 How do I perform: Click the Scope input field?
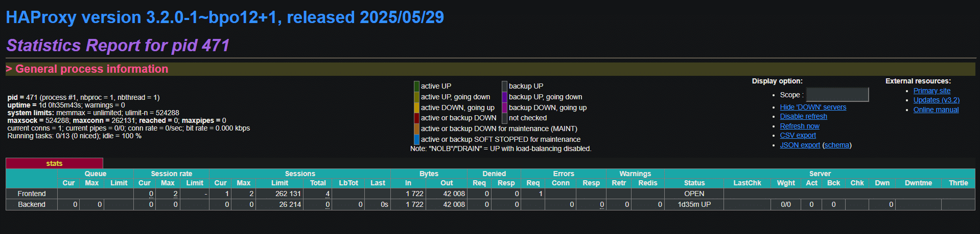click(837, 95)
